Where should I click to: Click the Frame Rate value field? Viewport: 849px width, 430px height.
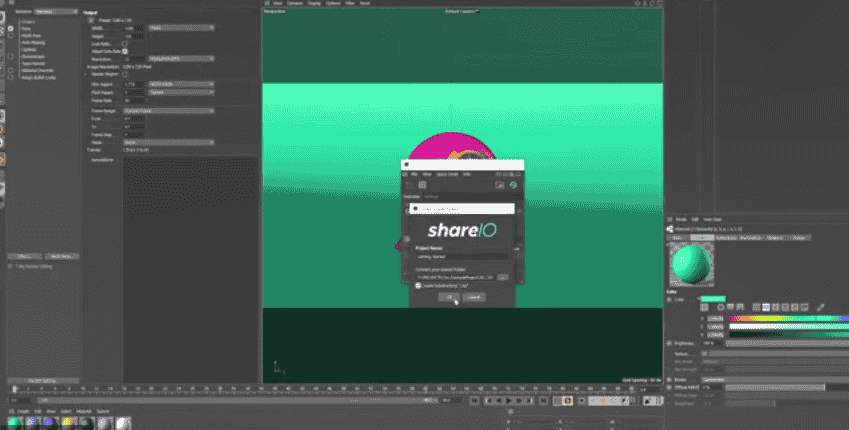coord(134,100)
